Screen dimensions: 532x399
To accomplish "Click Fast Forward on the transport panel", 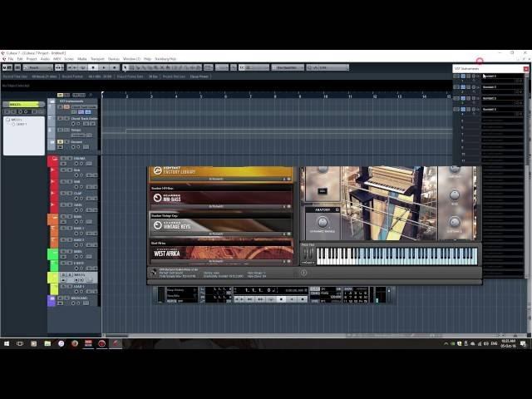I will tap(260, 299).
